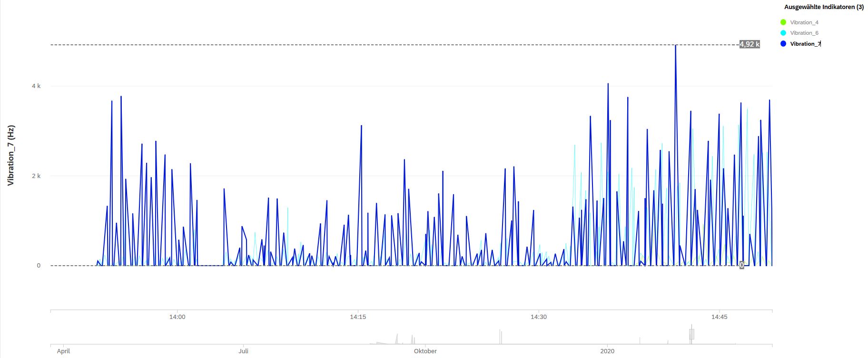Screen dimensions: 868x358
Task: Click the 2020 label on overview timeline
Action: (x=607, y=351)
